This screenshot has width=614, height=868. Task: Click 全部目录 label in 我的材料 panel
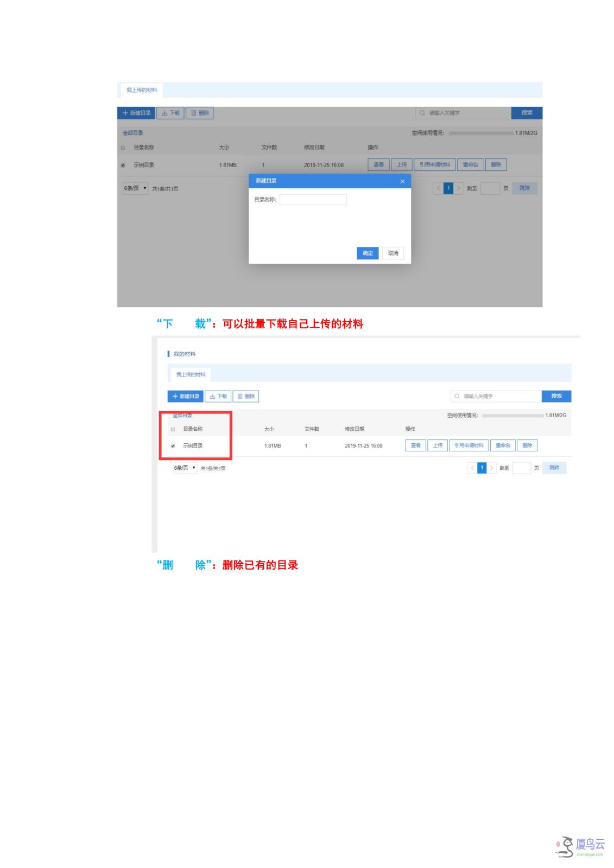(182, 416)
